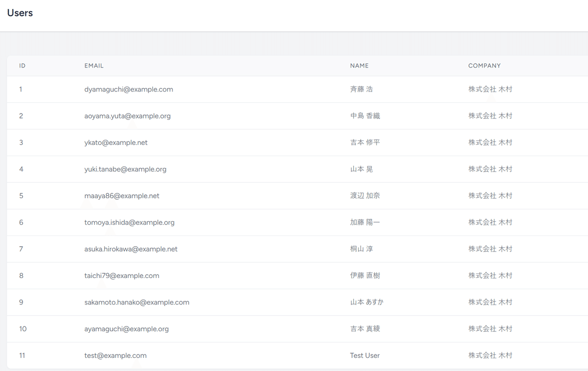The width and height of the screenshot is (588, 371).
Task: Click the name 渡辺 加奈
Action: [365, 196]
